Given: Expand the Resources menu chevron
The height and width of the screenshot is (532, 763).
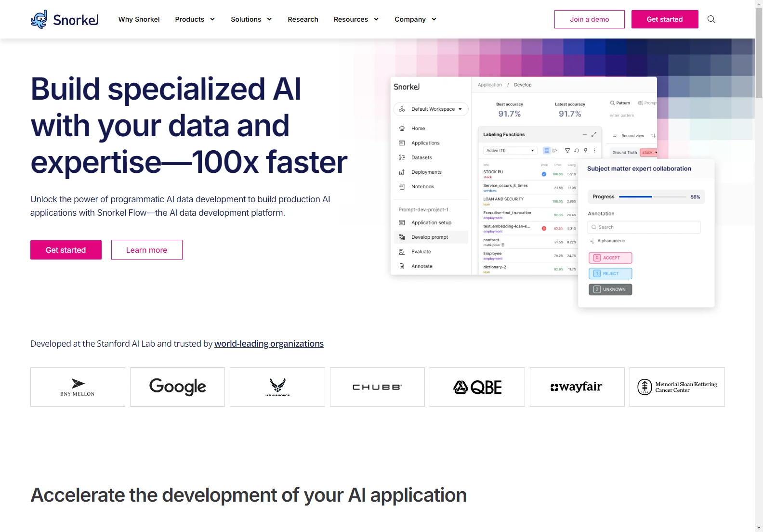Looking at the screenshot, I should pos(376,19).
